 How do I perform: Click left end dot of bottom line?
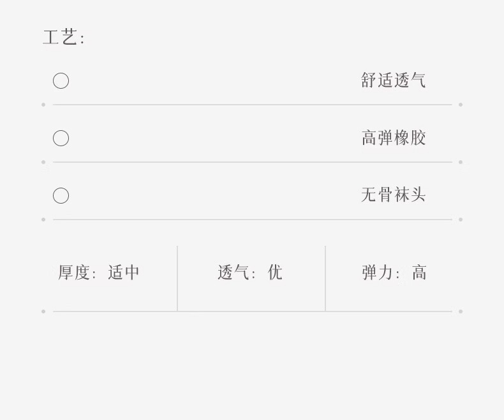pos(43,311)
